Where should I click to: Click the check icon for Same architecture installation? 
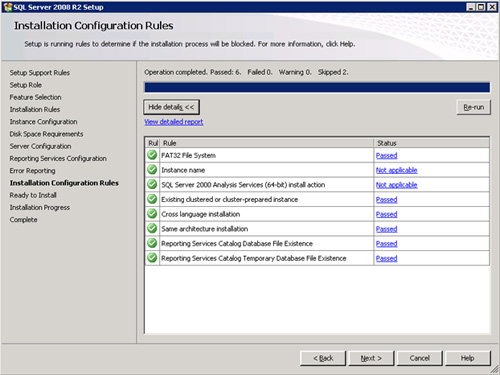tap(152, 228)
